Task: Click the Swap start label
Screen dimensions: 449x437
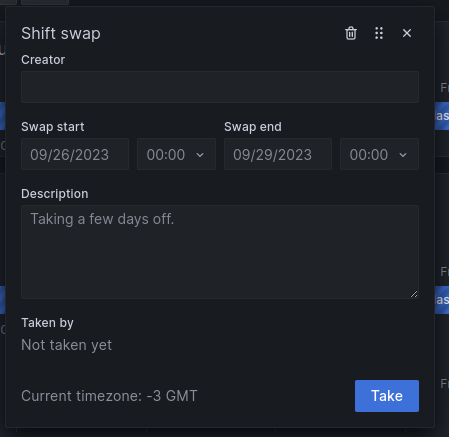Action: point(53,127)
